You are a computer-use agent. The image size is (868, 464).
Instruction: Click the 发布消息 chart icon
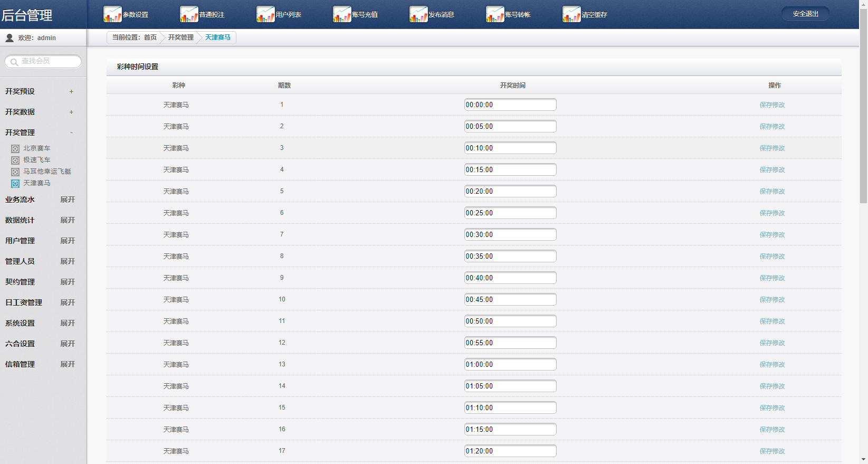pyautogui.click(x=418, y=14)
